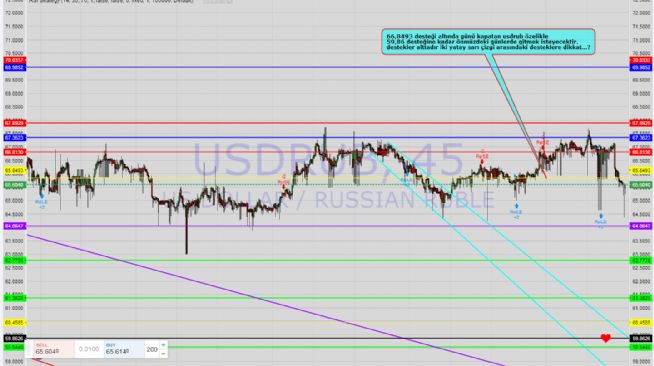The width and height of the screenshot is (654, 366).
Task: Select the green 61.3820 price label on right axis
Action: (x=641, y=298)
